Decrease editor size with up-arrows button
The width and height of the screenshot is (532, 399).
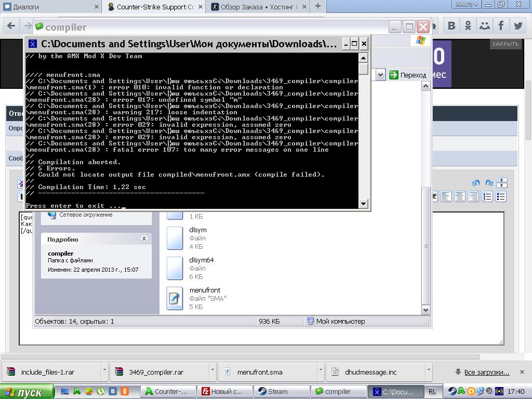502,180
